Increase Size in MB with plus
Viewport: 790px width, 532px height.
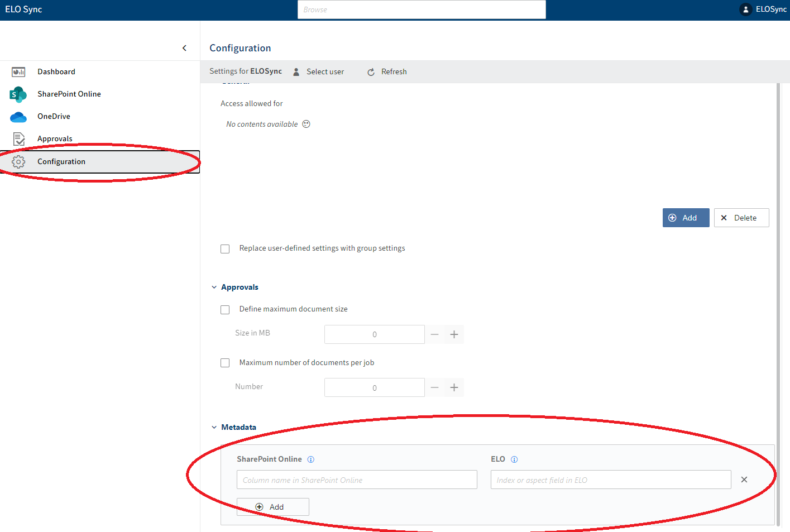tap(454, 334)
